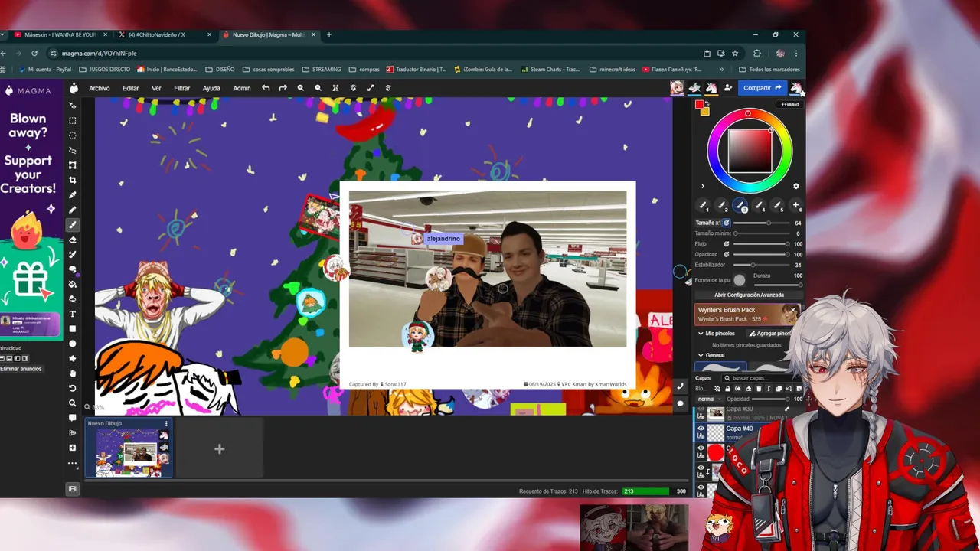Click the Magma logo in app menu bar
This screenshot has width=980, height=551.
click(73, 88)
